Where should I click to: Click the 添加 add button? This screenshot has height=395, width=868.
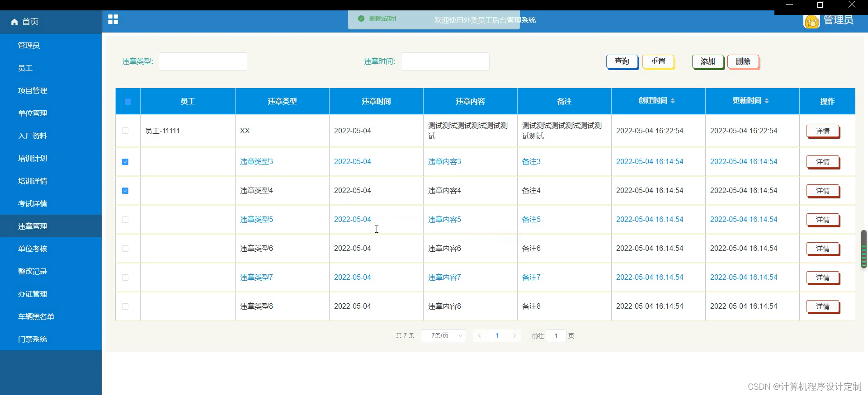click(x=708, y=61)
